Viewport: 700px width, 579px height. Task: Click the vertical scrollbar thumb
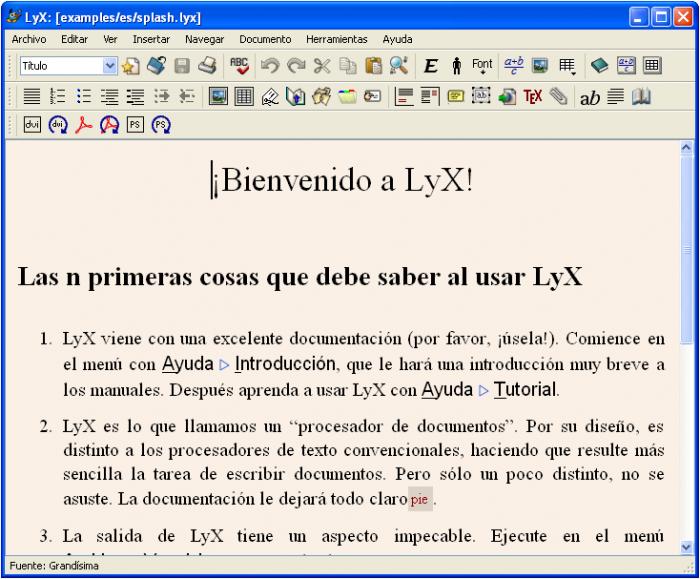686,249
